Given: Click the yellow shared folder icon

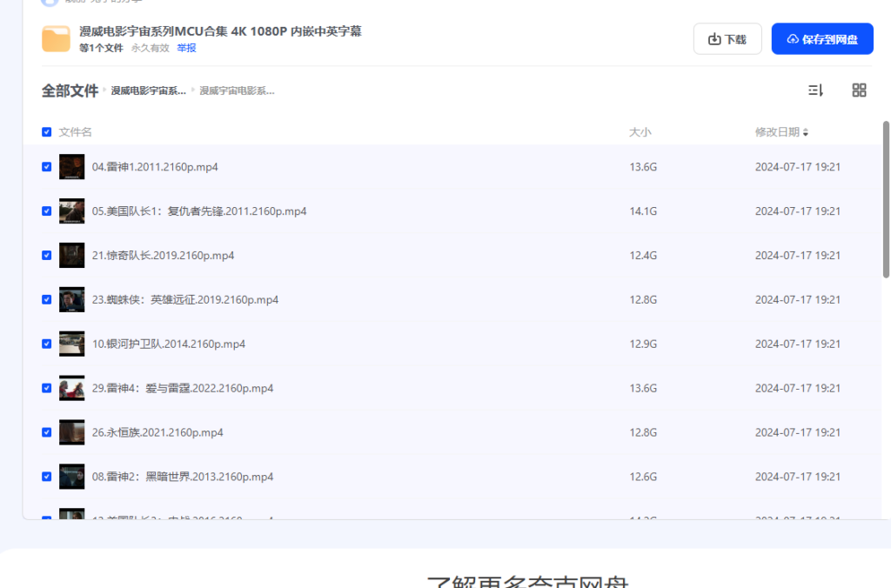Looking at the screenshot, I should pos(56,38).
